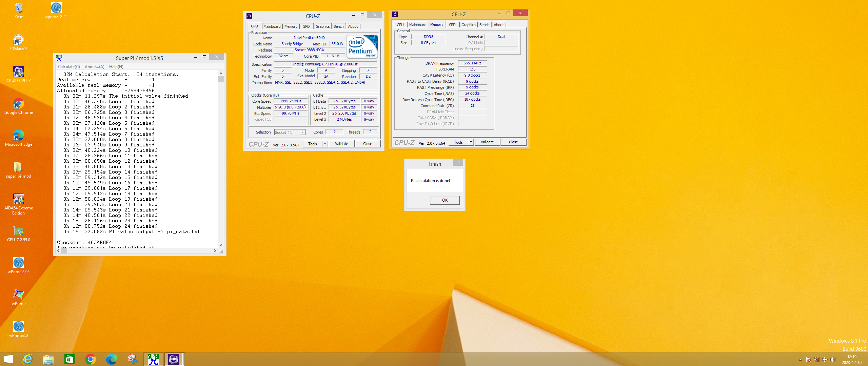The image size is (868, 366).
Task: Open the About...(A) menu in Super PI
Action: [94, 67]
